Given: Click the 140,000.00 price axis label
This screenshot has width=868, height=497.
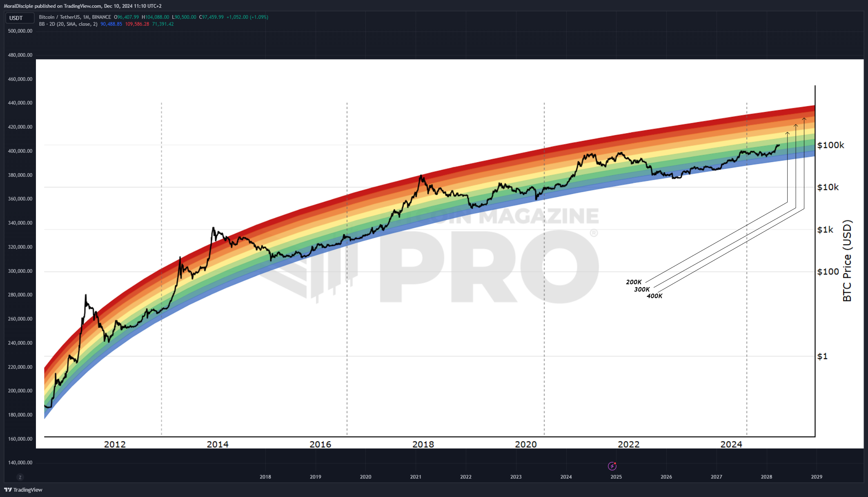Looking at the screenshot, I should [x=20, y=463].
